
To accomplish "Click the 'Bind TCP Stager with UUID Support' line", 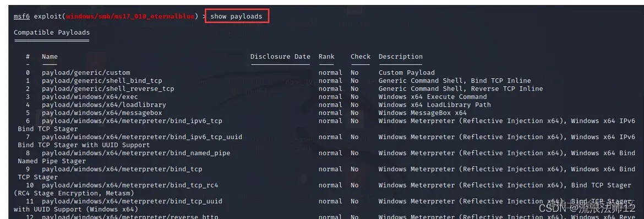I will tap(84, 145).
